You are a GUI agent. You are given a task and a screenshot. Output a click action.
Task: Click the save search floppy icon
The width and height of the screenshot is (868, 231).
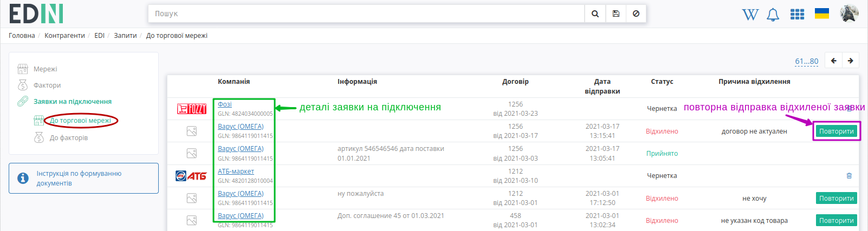616,14
